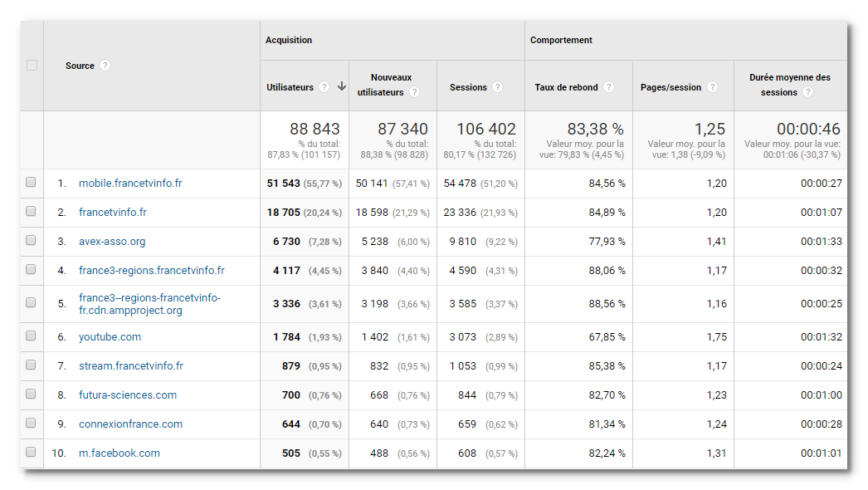Image resolution: width=868 pixels, height=490 pixels.
Task: Check the box for france3-regions.francetvinfo.fr row
Action: (x=31, y=269)
